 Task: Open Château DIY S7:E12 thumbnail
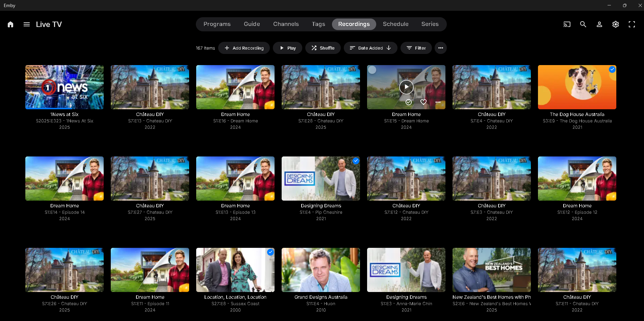406,178
